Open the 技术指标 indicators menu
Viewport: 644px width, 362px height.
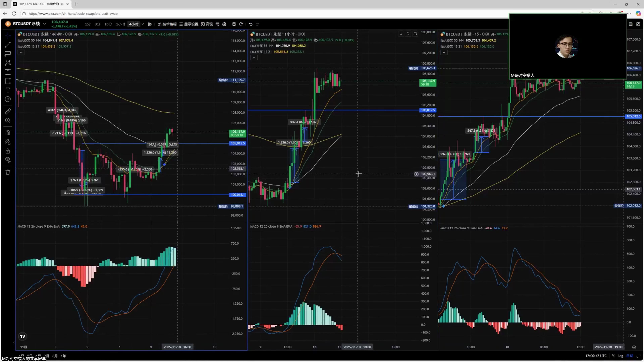(x=167, y=24)
